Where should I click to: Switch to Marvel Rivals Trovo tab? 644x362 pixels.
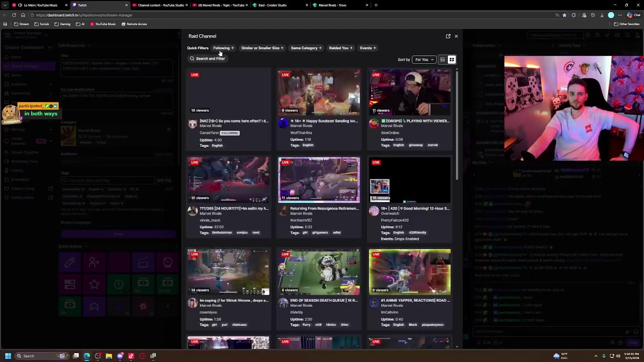coord(340,5)
